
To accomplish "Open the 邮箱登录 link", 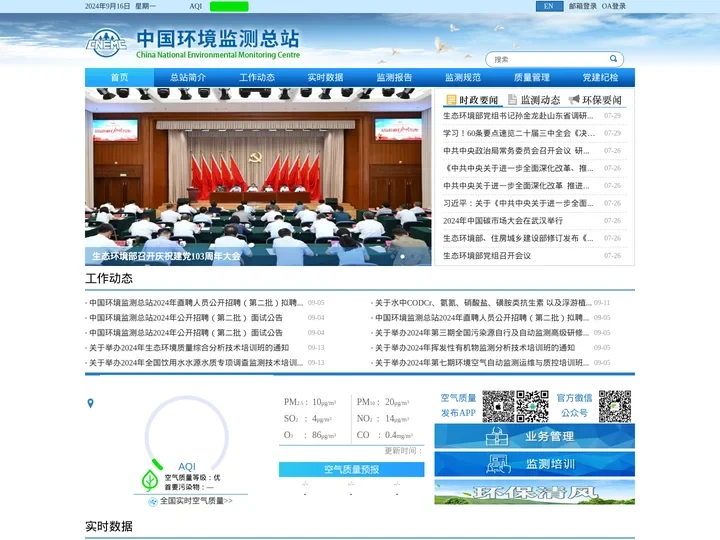I will [x=583, y=6].
